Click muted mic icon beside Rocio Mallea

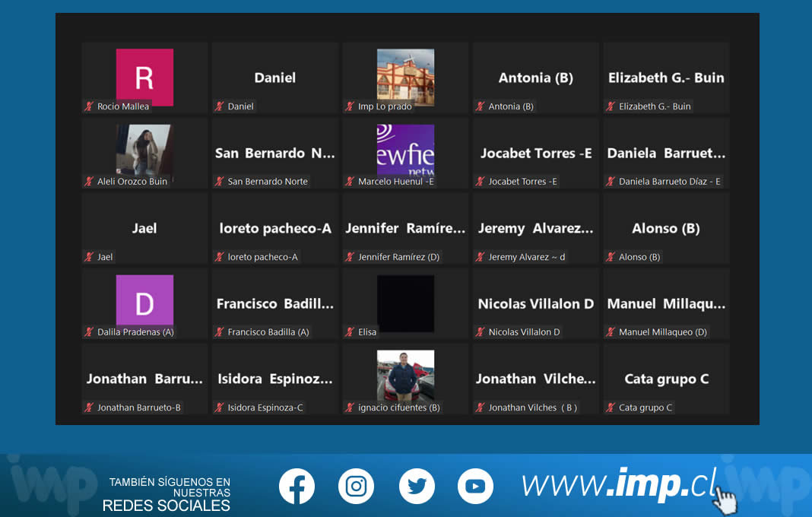tap(89, 106)
